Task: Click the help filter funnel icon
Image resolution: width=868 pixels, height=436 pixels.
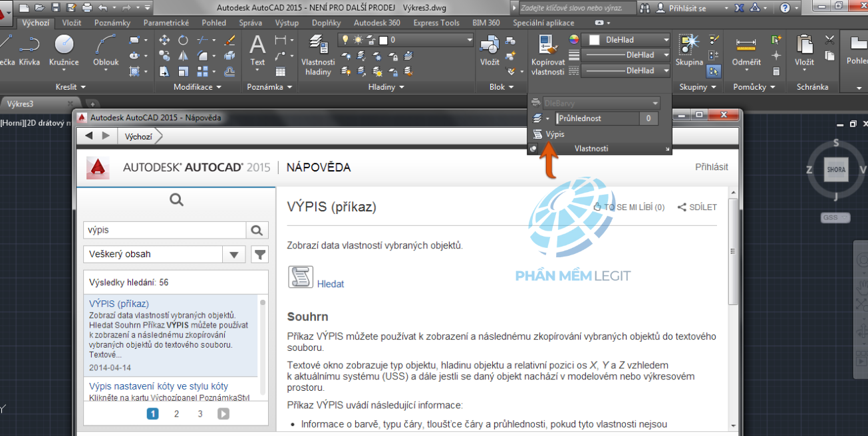Action: (260, 254)
